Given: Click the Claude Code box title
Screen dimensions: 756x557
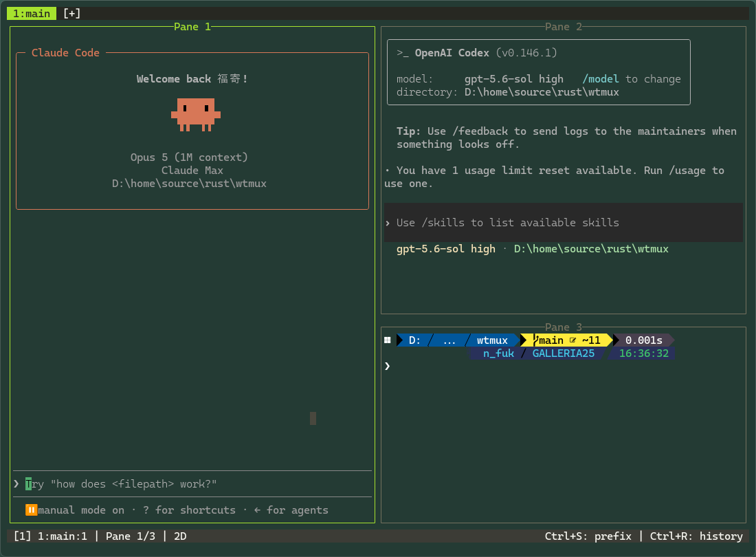Looking at the screenshot, I should [x=65, y=52].
